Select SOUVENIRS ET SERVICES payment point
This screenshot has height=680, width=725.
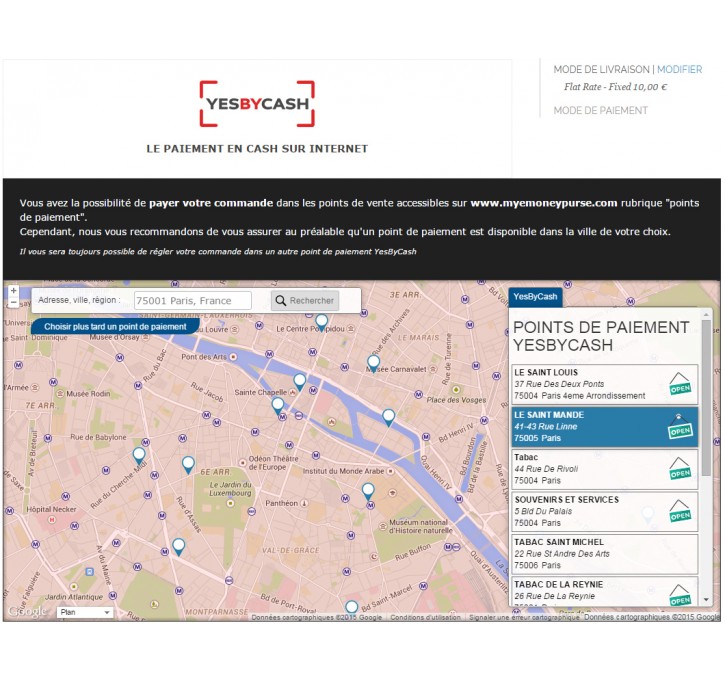point(604,511)
